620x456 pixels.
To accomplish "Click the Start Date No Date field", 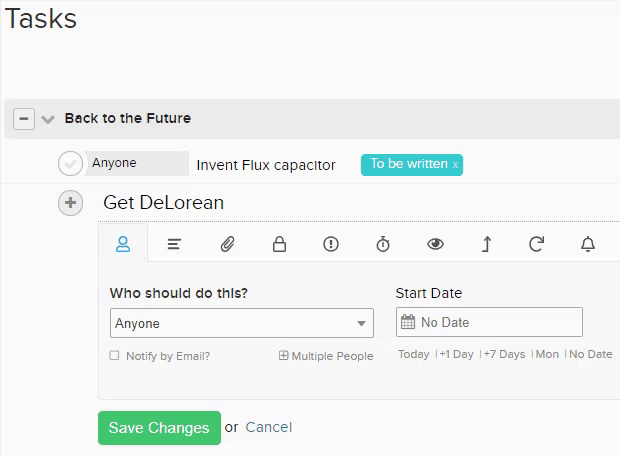I will pos(489,322).
